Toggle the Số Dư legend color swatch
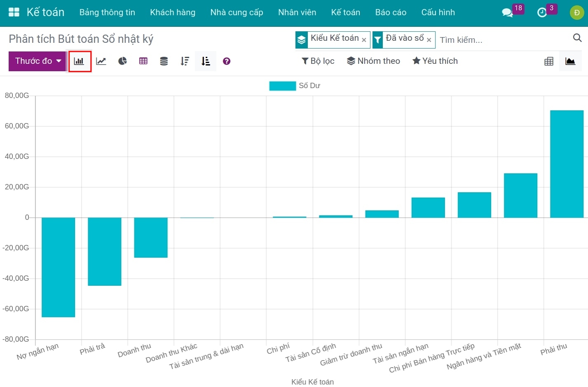Screen dimensions: 588x387 (282, 86)
